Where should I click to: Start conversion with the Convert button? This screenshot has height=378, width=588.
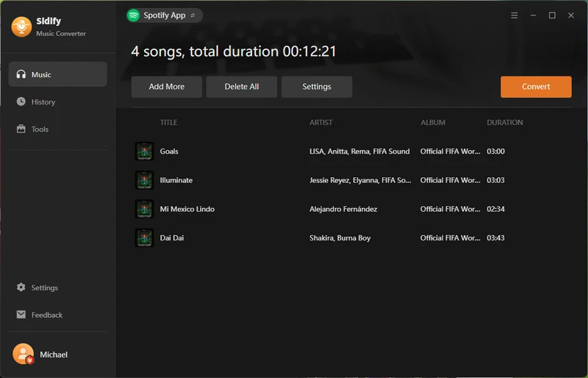coord(536,87)
